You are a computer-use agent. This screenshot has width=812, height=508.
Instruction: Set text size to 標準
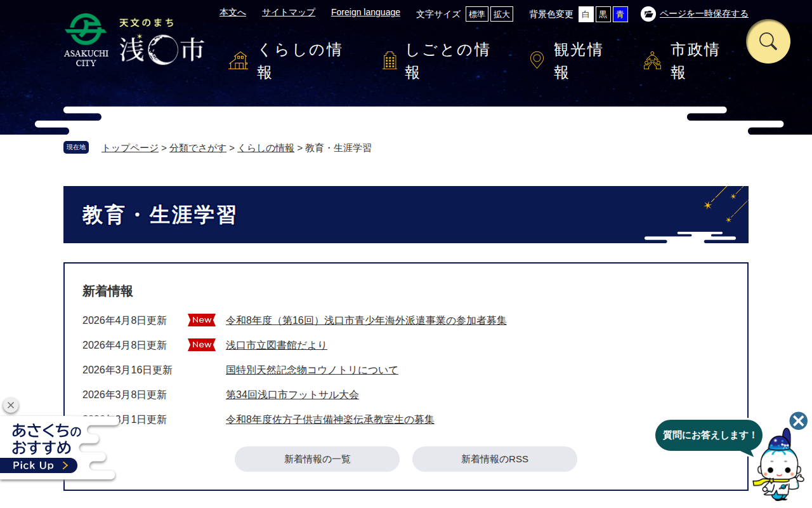[x=477, y=14]
